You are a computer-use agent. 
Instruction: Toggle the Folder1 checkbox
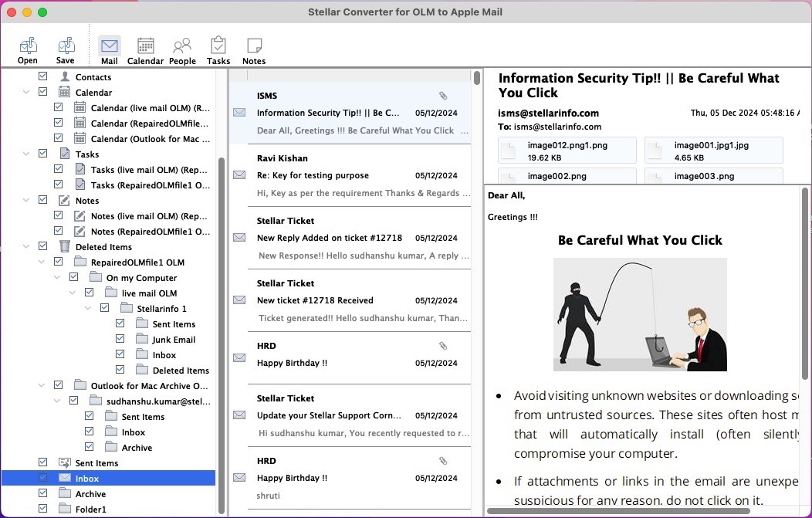click(43, 510)
